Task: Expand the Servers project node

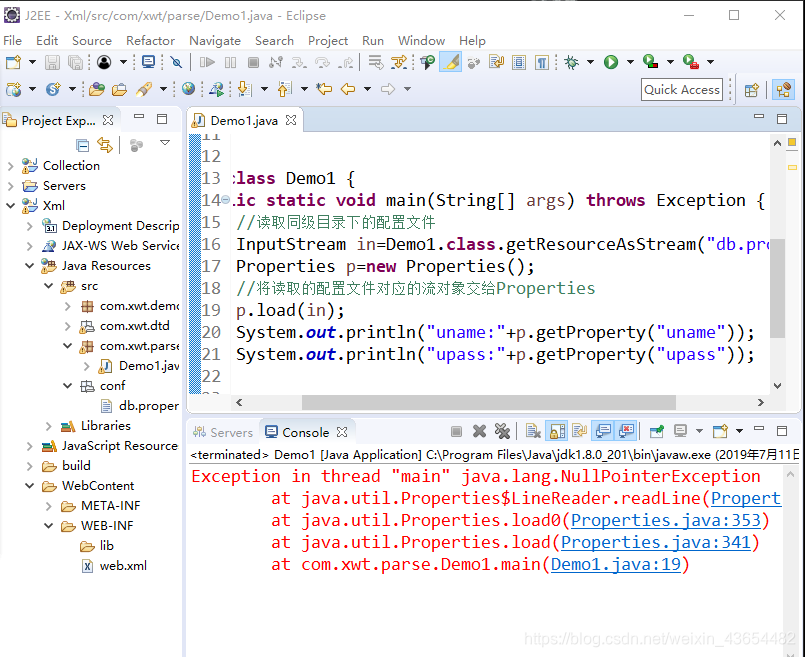Action: coord(11,186)
